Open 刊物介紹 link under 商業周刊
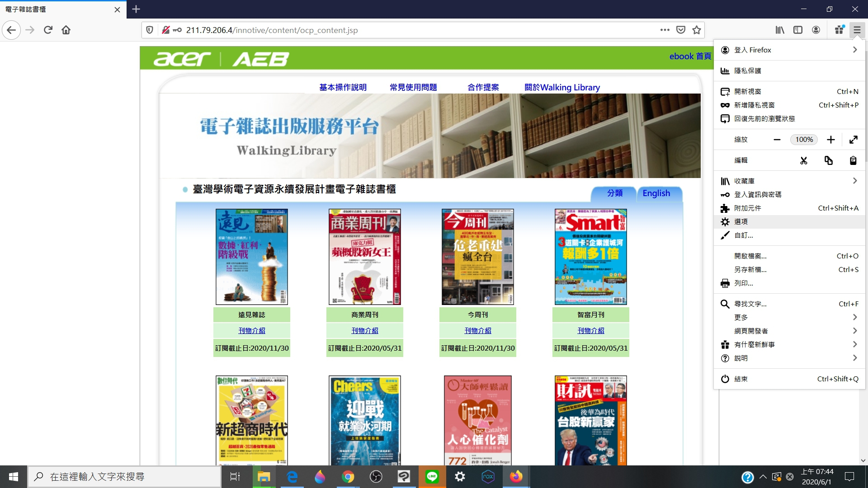This screenshot has width=868, height=488. tap(365, 331)
